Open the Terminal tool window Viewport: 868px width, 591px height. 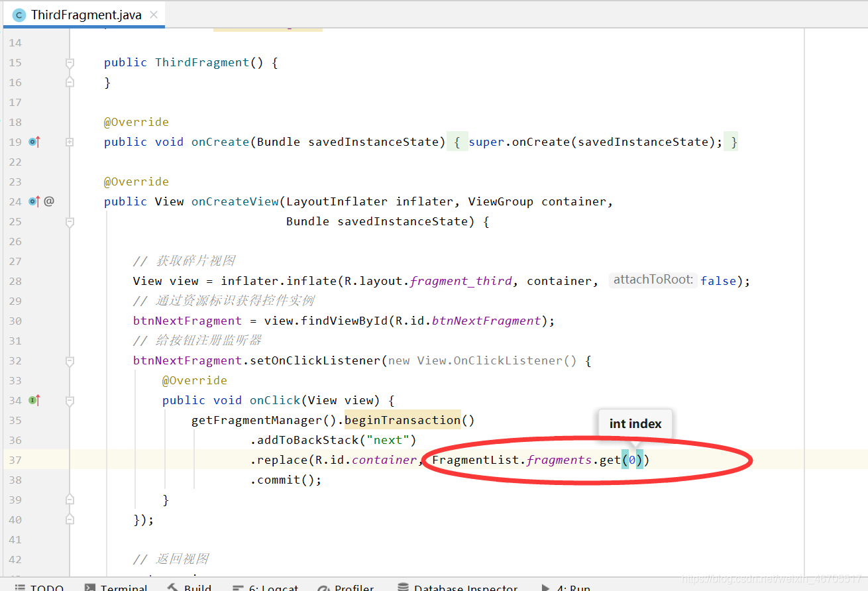coord(116,587)
